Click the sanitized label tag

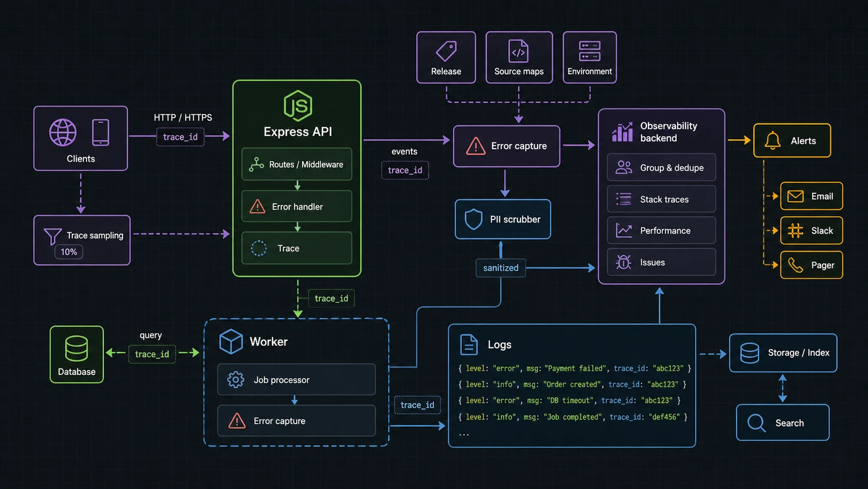pos(500,268)
